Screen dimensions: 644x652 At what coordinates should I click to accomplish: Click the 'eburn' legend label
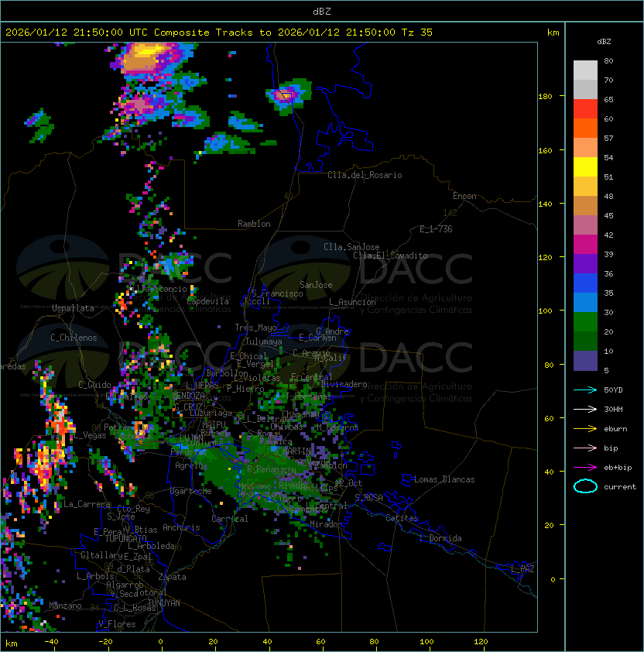(615, 429)
